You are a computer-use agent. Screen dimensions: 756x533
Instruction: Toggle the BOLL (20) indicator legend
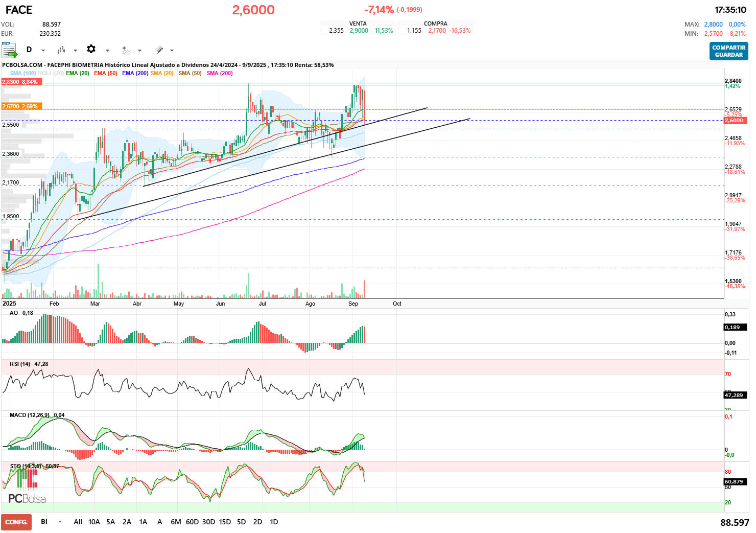click(x=51, y=73)
